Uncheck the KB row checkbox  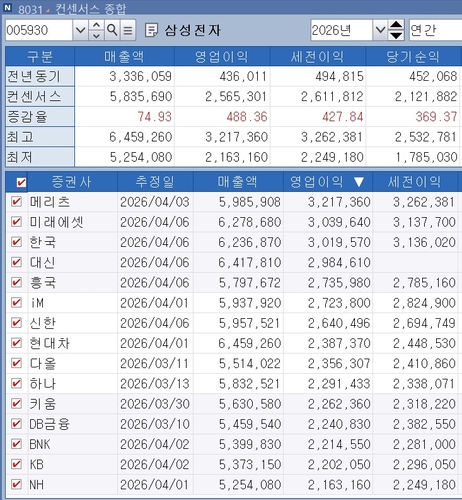(x=16, y=464)
